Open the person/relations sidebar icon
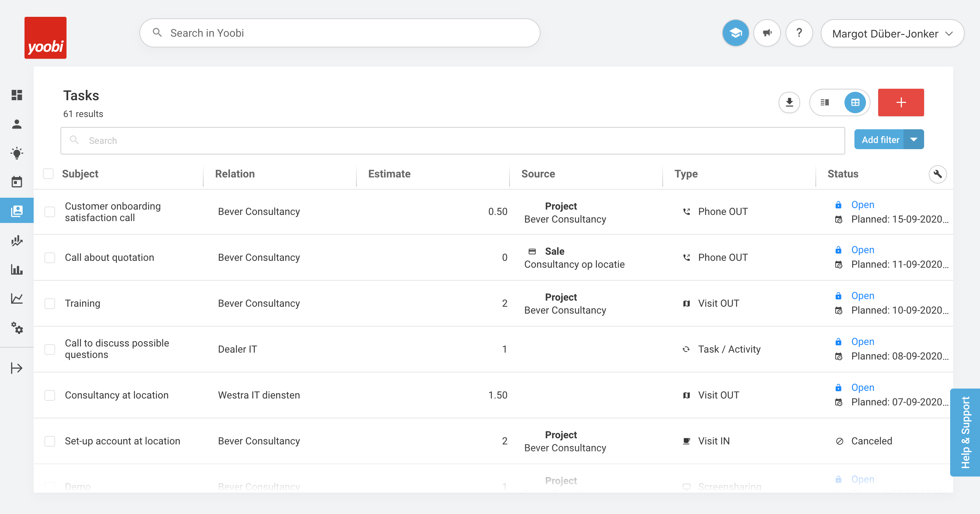 17,124
